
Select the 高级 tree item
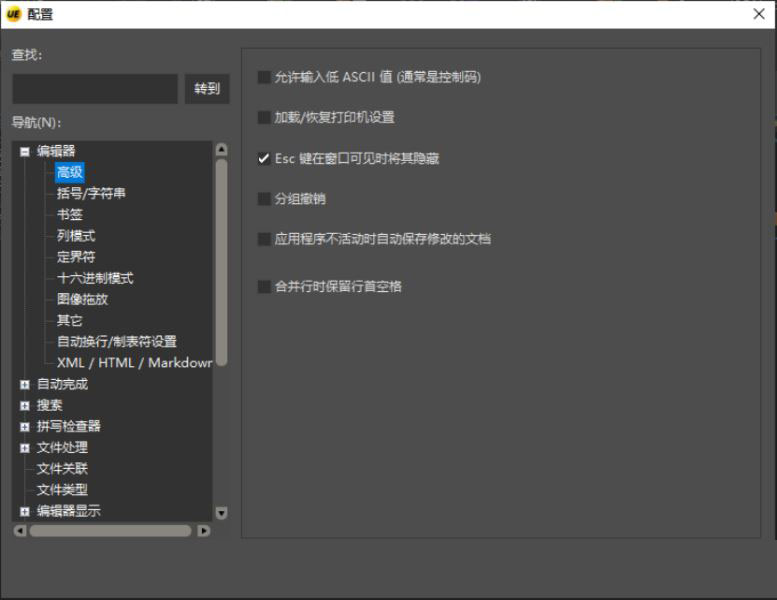click(70, 172)
